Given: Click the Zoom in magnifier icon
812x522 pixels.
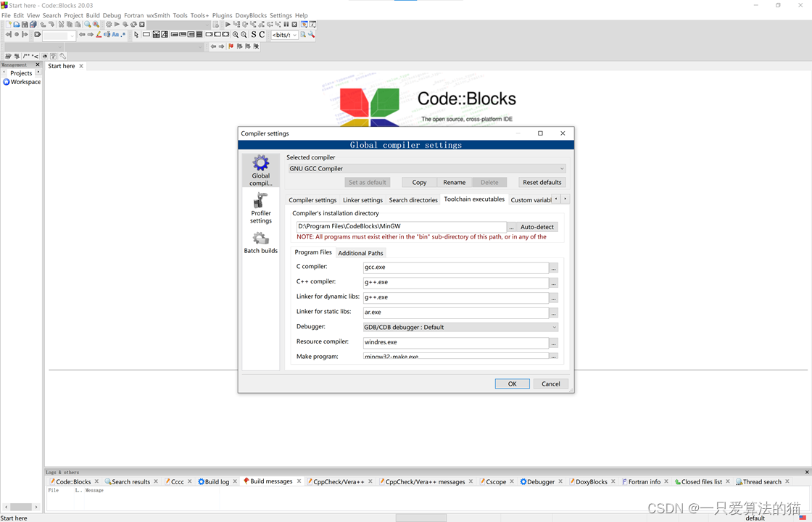Looking at the screenshot, I should click(x=236, y=35).
